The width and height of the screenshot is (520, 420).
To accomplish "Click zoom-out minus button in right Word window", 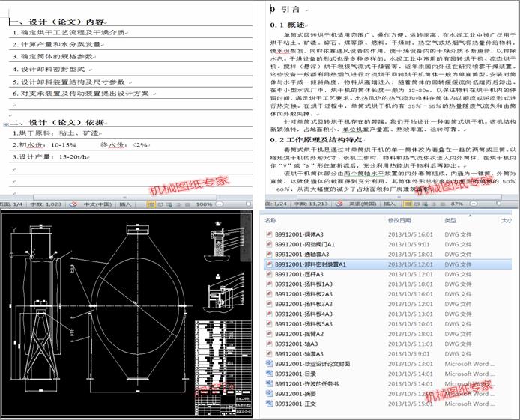I will pos(474,204).
